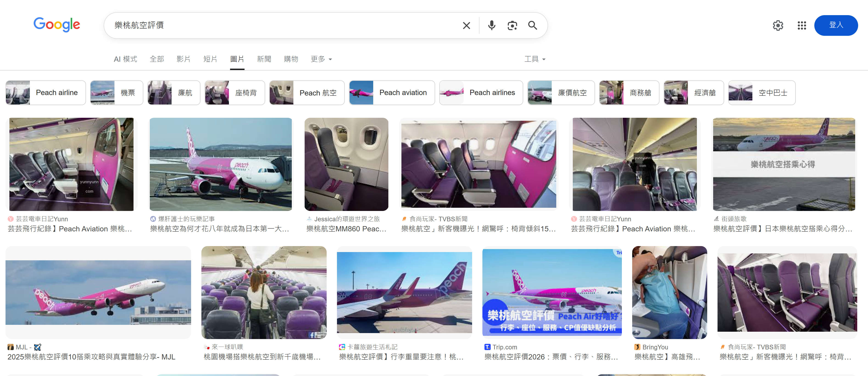This screenshot has width=868, height=376.
Task: Start voice search with microphone
Action: coord(492,26)
